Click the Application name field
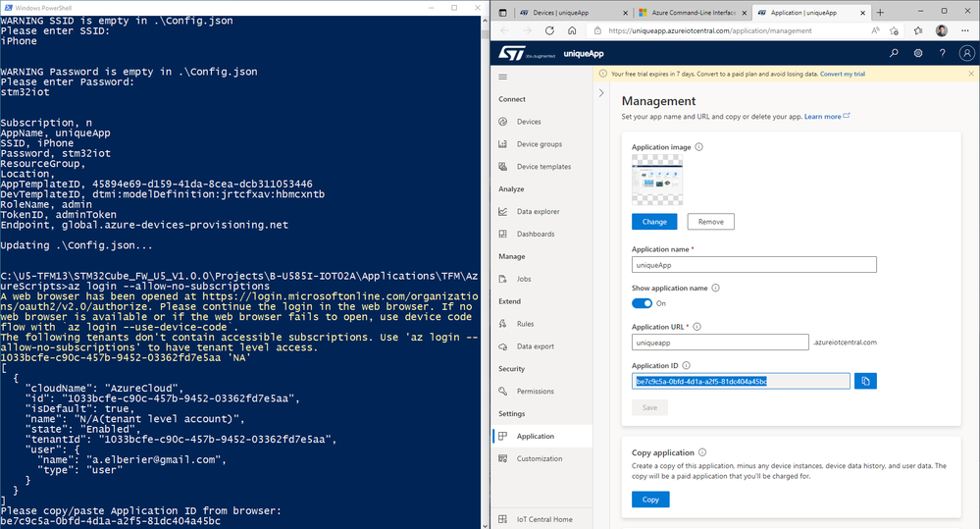The image size is (980, 529). point(753,265)
